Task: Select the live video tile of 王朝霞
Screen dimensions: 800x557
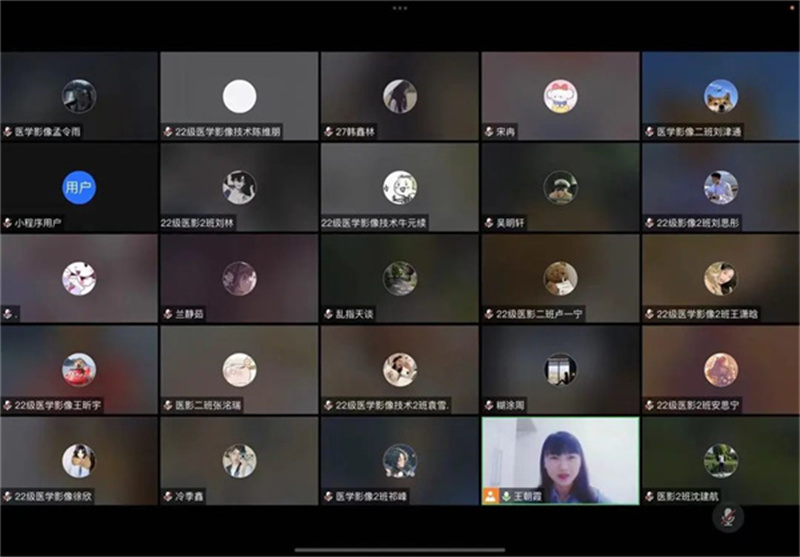Action: click(x=560, y=455)
